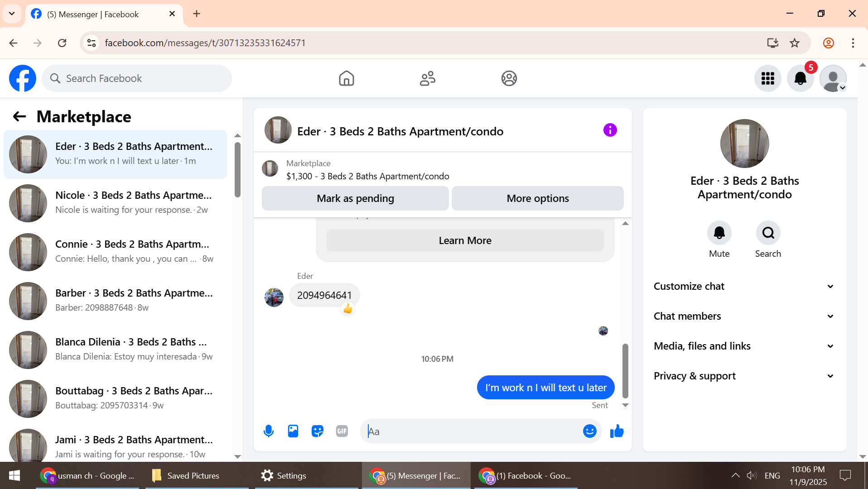Choose a sticker from sticker icon

tap(318, 431)
